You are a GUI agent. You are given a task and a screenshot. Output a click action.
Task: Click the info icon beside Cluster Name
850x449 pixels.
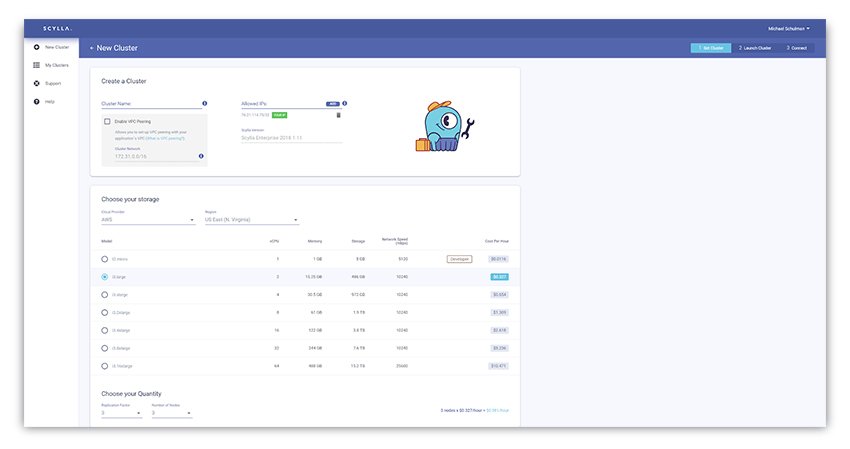point(205,103)
